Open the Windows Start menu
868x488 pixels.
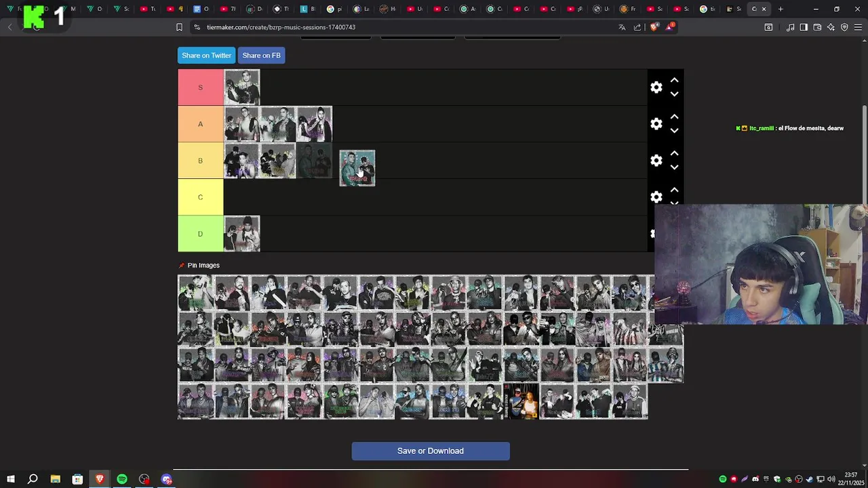[x=10, y=479]
